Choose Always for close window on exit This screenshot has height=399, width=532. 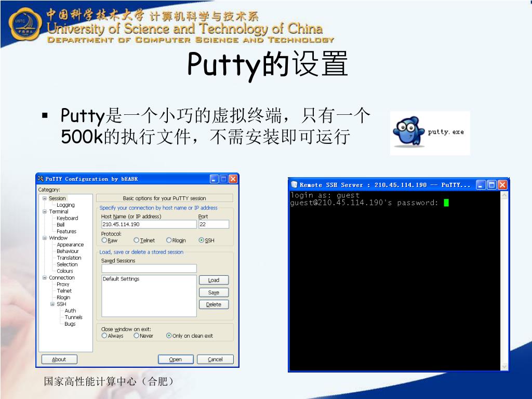coord(104,335)
